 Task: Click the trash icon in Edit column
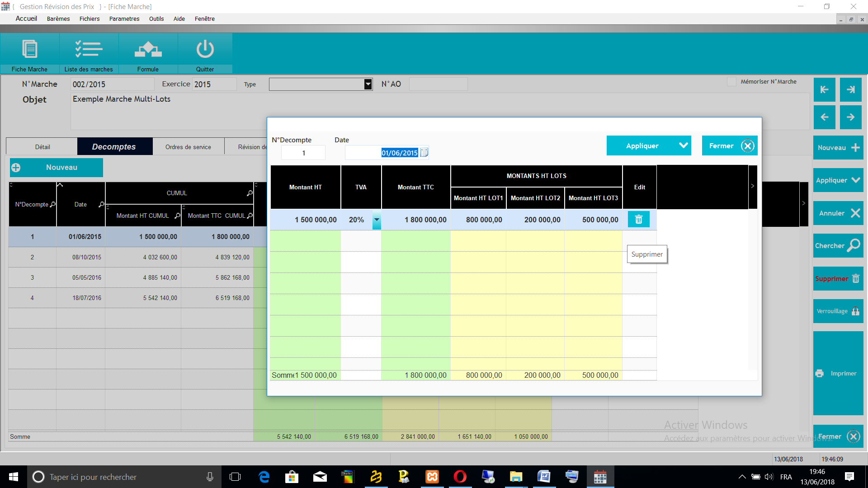click(x=638, y=220)
